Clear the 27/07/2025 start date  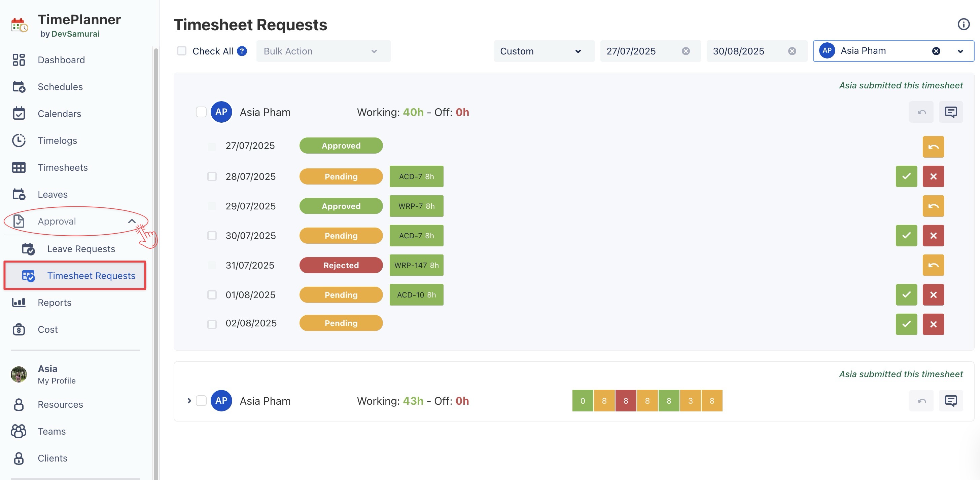click(x=686, y=51)
